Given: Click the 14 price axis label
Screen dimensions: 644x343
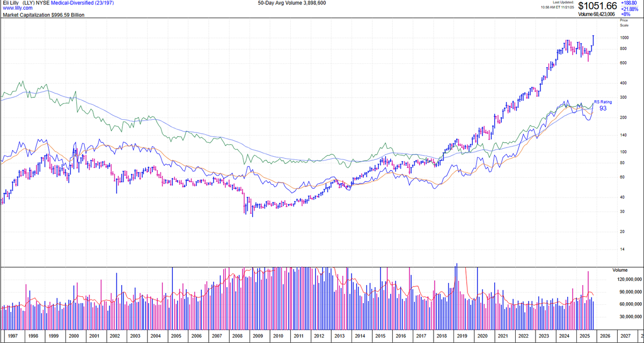Looking at the screenshot, I should 622,250.
